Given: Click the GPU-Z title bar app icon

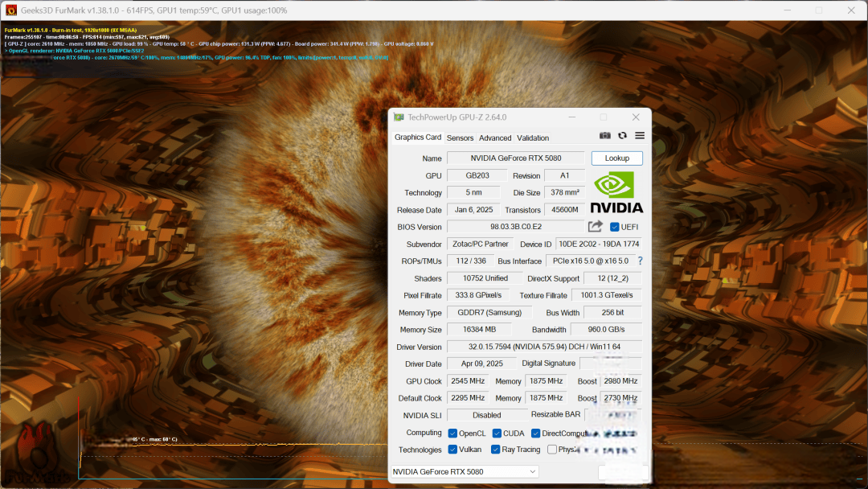Looking at the screenshot, I should click(x=399, y=117).
